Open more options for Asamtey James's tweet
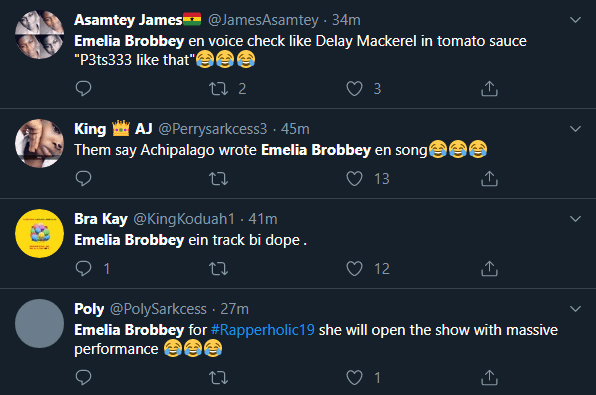The height and width of the screenshot is (395, 596). point(575,20)
